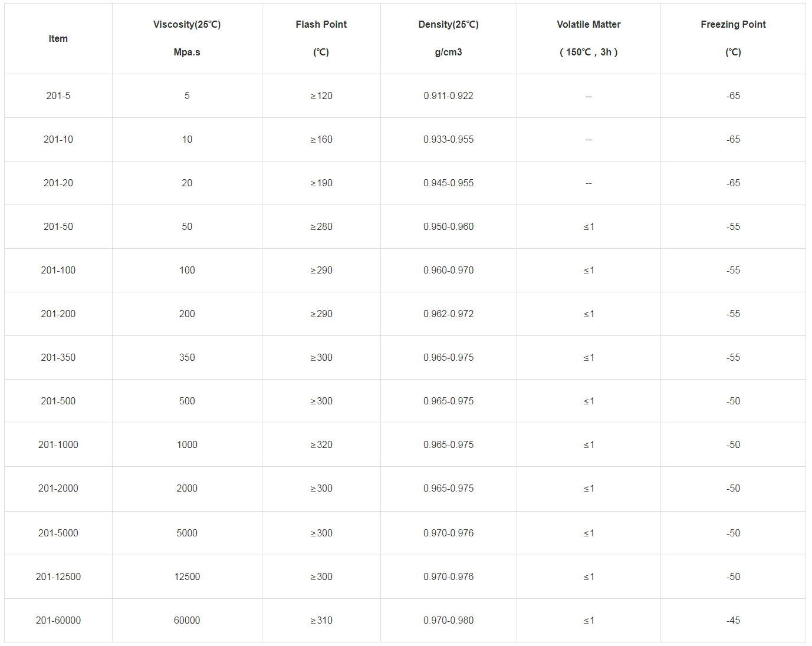The width and height of the screenshot is (812, 646).
Task: Click flash point value ≥280
Action: [x=321, y=226]
